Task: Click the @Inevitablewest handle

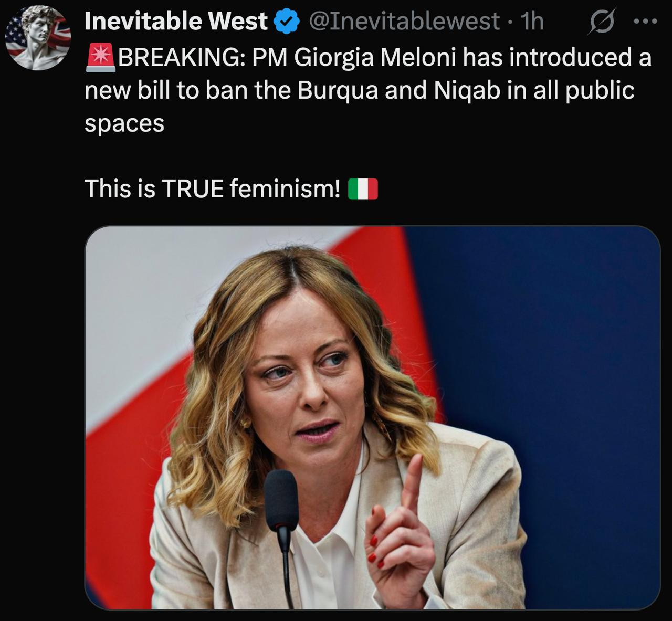Action: click(404, 22)
